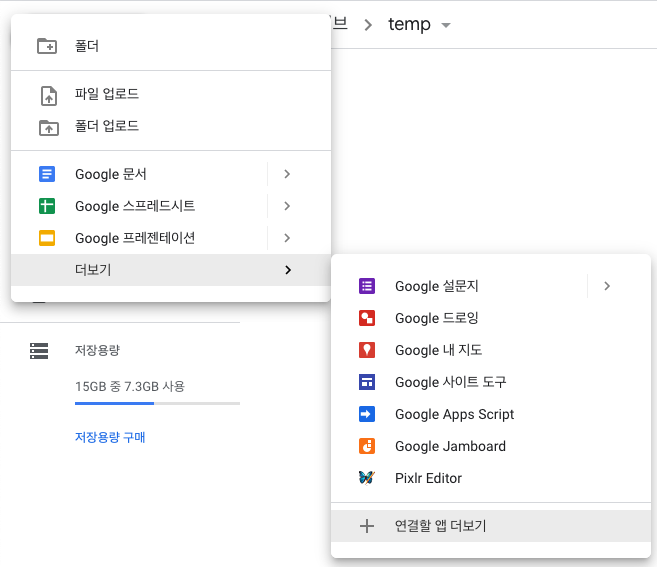Select Google 사이트 도구 in submenu

(491, 382)
